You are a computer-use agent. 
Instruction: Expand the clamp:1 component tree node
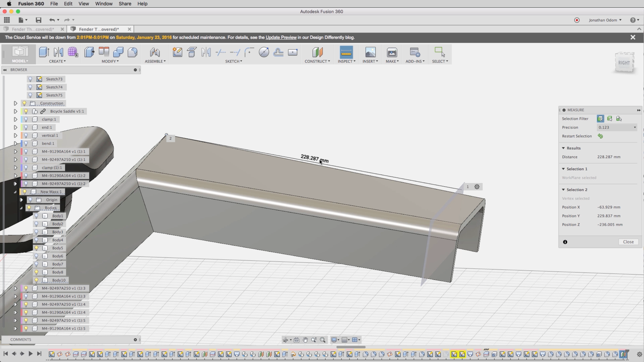(x=15, y=119)
